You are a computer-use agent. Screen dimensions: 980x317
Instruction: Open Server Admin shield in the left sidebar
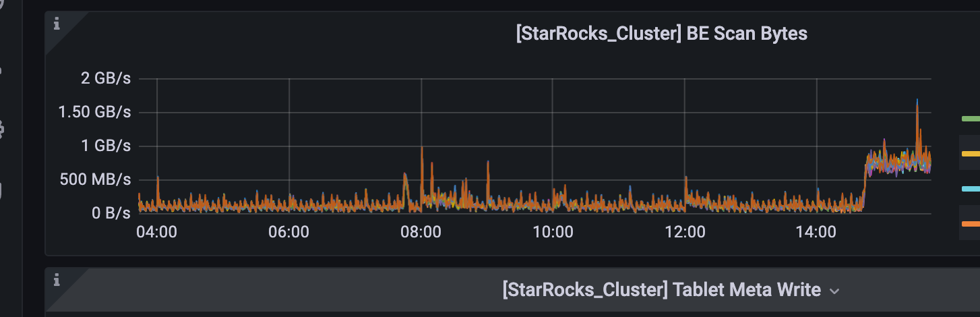coord(2,191)
